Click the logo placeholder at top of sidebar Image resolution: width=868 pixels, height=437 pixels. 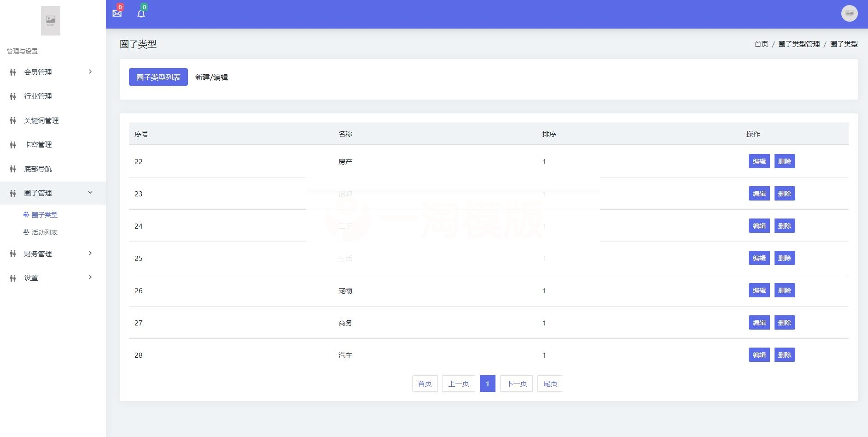51,20
